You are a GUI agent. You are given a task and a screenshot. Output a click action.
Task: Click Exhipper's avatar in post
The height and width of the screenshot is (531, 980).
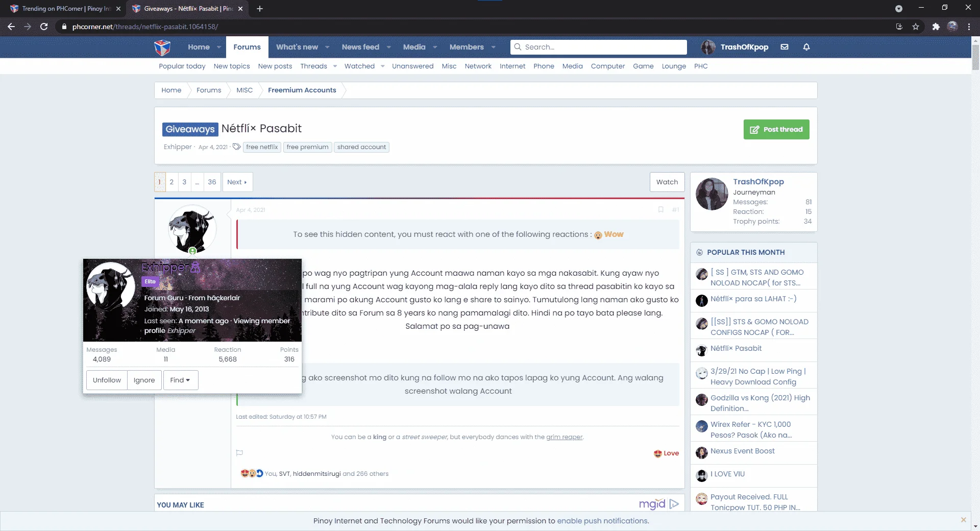pyautogui.click(x=192, y=229)
